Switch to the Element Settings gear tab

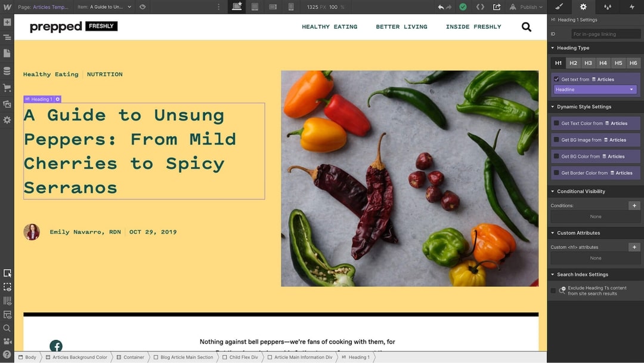583,7
